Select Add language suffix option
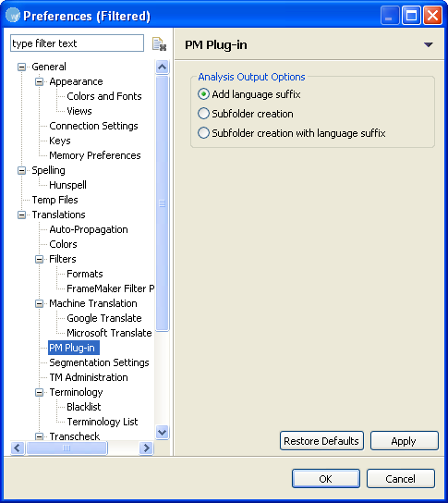448x503 pixels. [x=203, y=94]
